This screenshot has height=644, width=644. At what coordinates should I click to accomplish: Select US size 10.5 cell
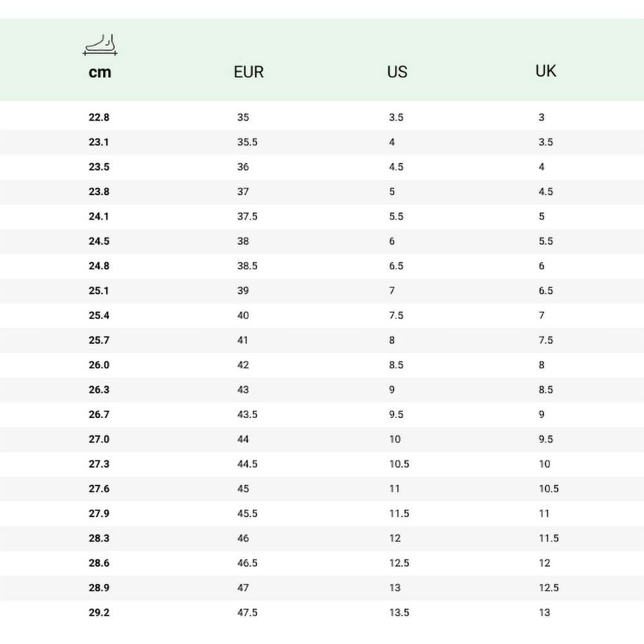[x=399, y=464]
